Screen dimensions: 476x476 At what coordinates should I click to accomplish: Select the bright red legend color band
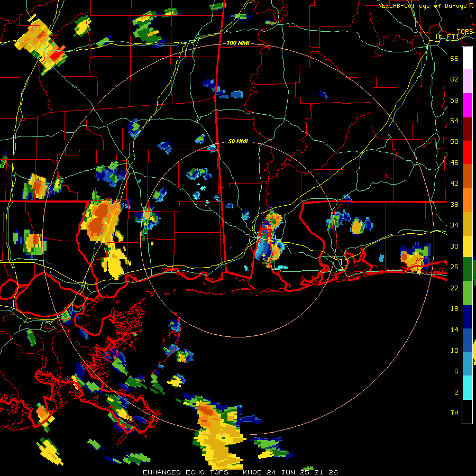coord(467,152)
